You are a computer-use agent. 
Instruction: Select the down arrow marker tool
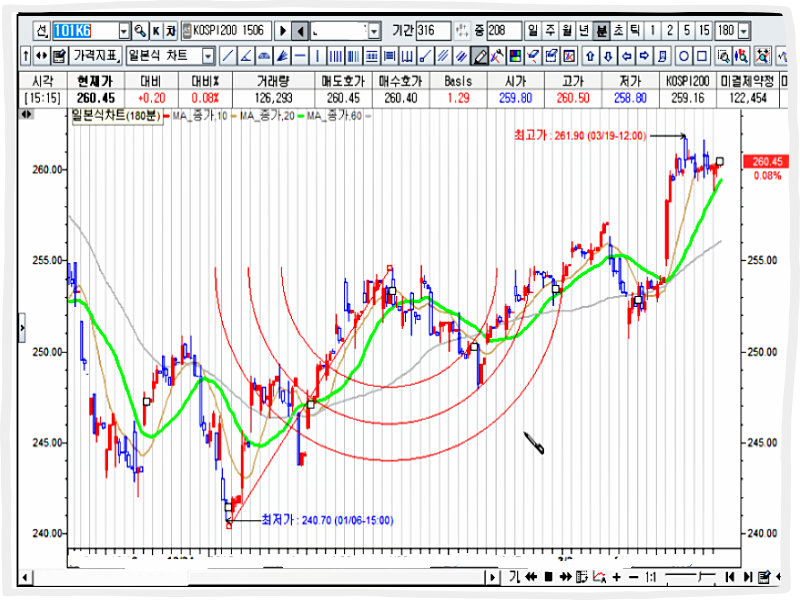point(608,56)
